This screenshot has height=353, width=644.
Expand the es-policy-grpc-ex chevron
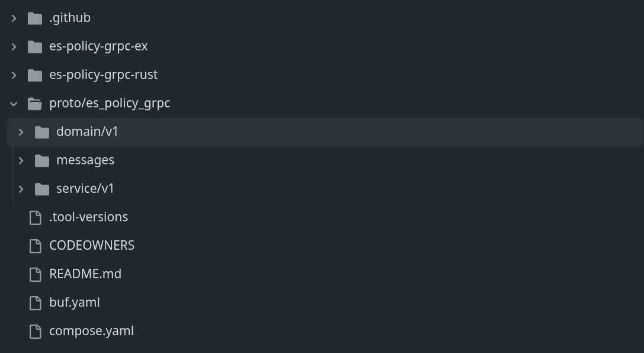pyautogui.click(x=14, y=46)
